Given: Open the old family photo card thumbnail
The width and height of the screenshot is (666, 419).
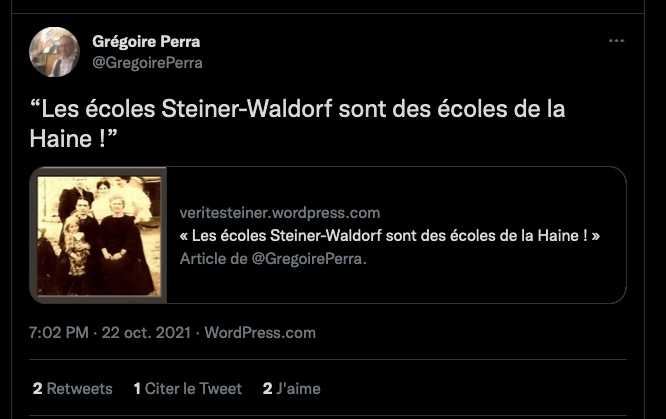Looking at the screenshot, I should [99, 235].
